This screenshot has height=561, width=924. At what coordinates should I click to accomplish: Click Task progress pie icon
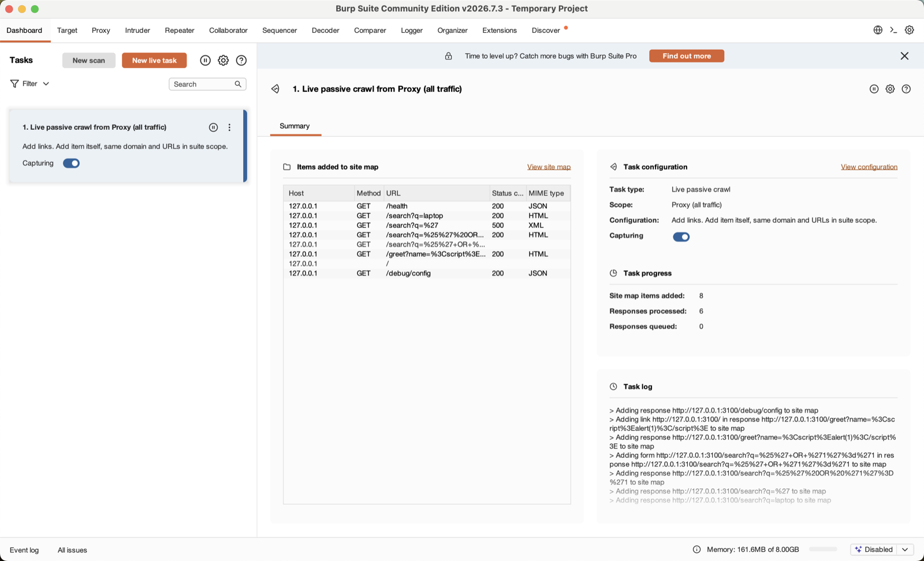click(x=613, y=273)
